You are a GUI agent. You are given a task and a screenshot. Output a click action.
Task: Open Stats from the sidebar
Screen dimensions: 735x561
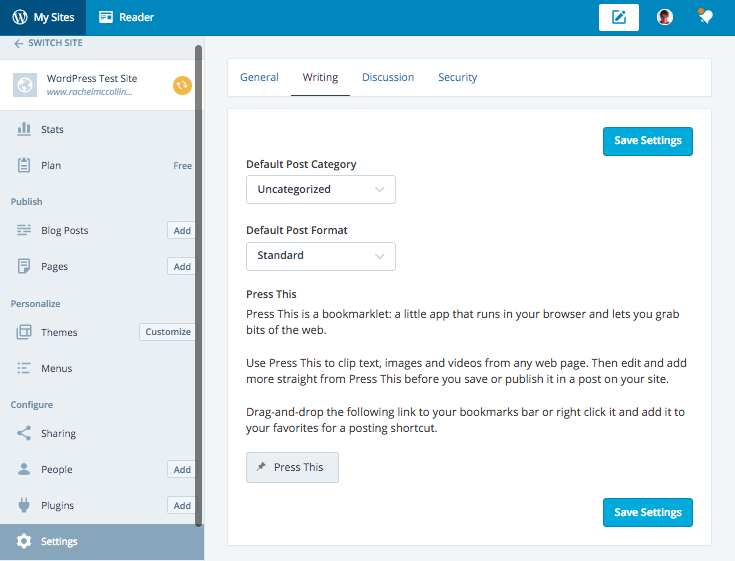point(52,129)
